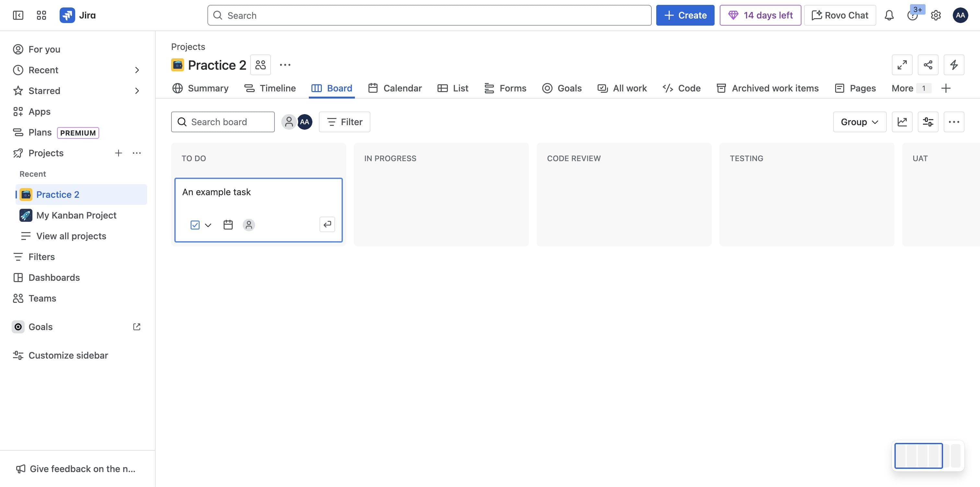
Task: Open Rovo Chat
Action: pyautogui.click(x=840, y=15)
